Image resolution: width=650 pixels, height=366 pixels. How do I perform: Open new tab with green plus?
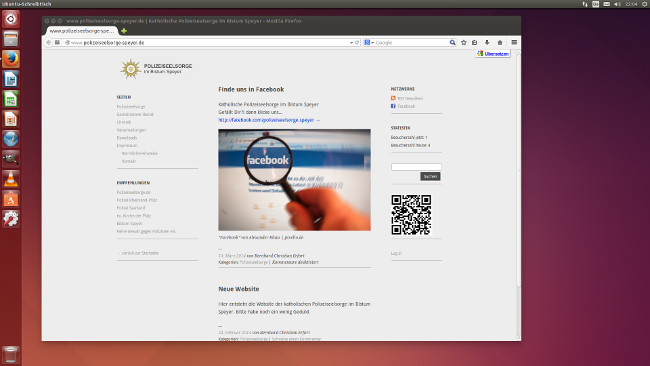(x=124, y=31)
